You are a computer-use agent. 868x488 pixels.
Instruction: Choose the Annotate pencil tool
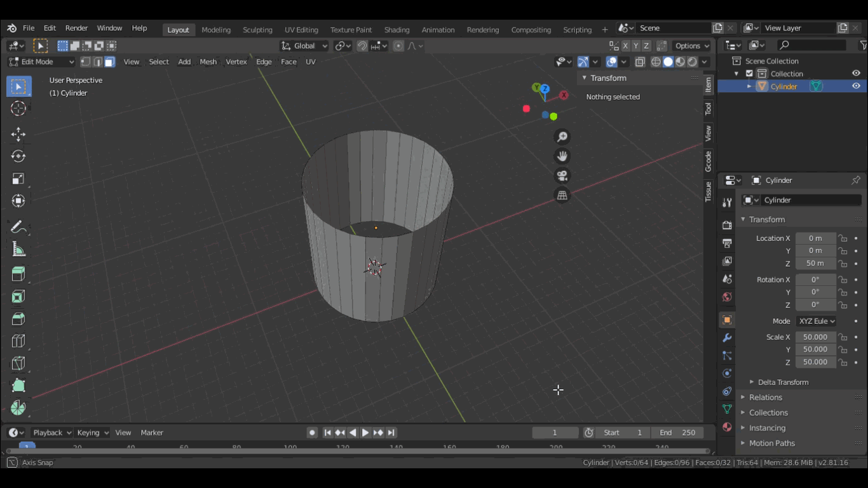pyautogui.click(x=18, y=227)
